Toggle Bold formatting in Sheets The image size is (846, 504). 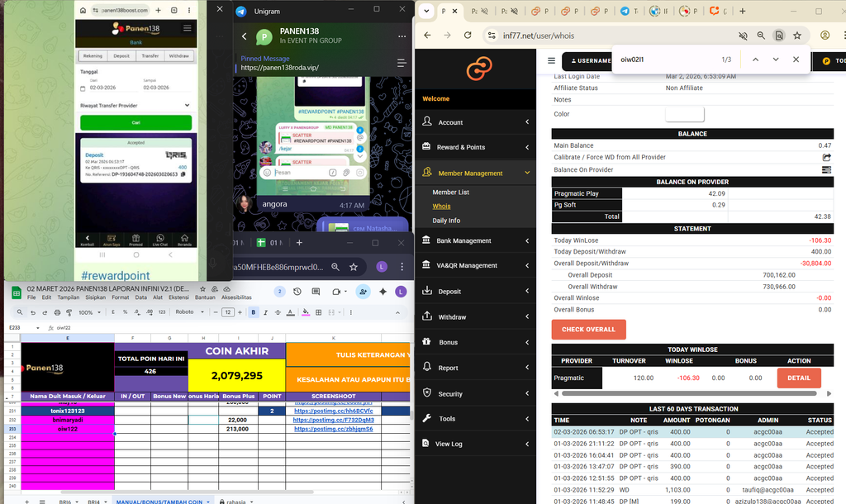pyautogui.click(x=253, y=312)
